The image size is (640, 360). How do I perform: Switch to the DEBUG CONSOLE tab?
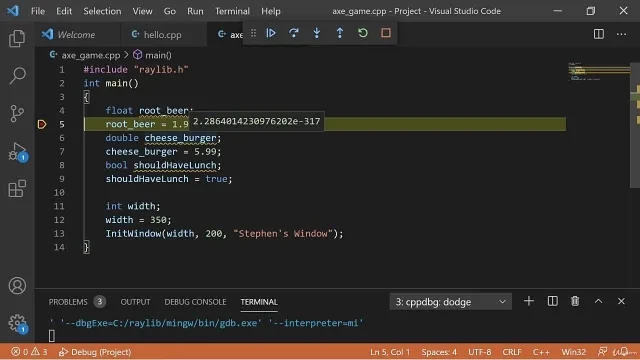point(195,302)
